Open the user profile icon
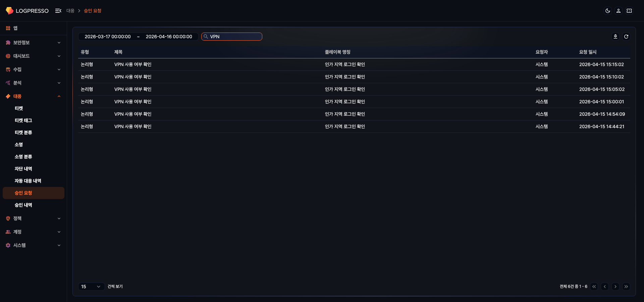The width and height of the screenshot is (644, 302). [618, 11]
